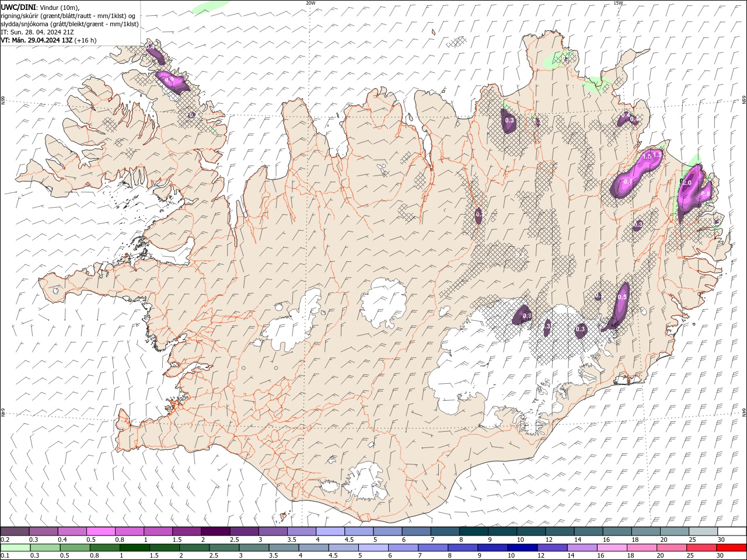Click the 'rigning/skúrir' legend description line

[68, 16]
